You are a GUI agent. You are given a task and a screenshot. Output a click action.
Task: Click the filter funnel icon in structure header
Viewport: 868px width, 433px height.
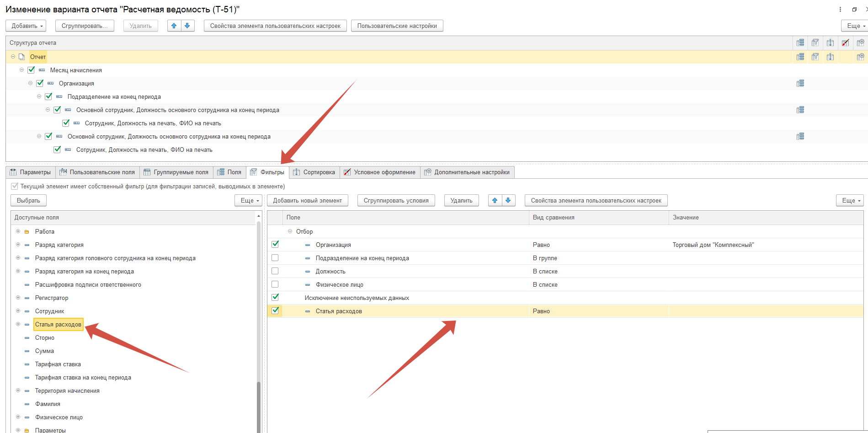[x=815, y=43]
